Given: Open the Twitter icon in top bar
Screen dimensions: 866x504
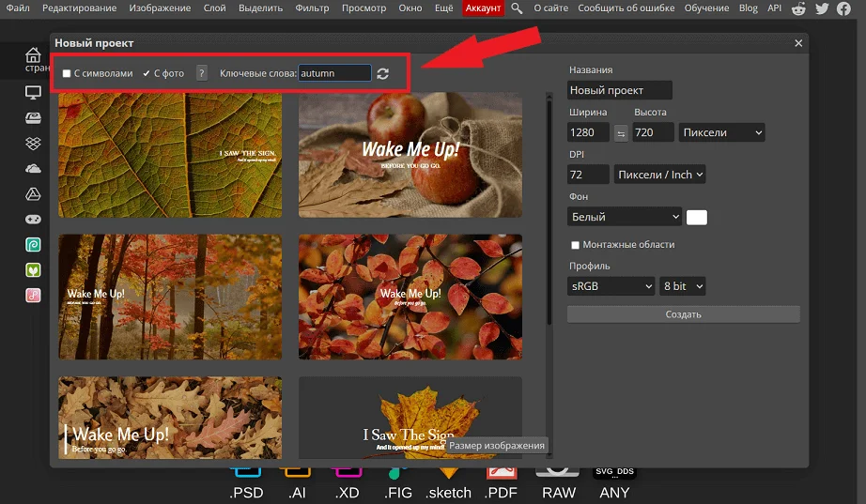Looking at the screenshot, I should (822, 8).
